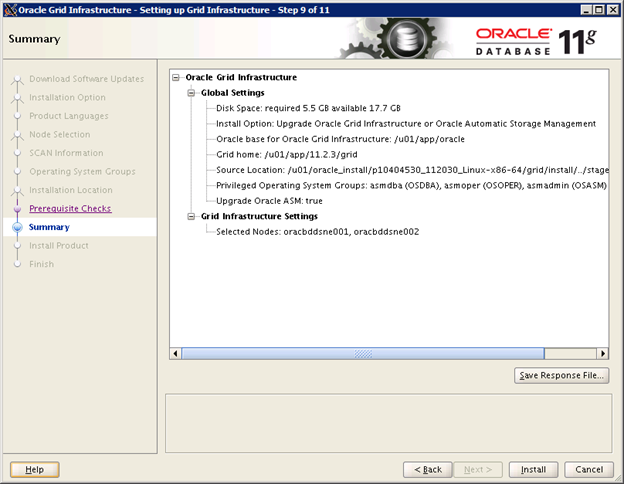
Task: Select the Selected Nodes row
Action: pyautogui.click(x=318, y=232)
